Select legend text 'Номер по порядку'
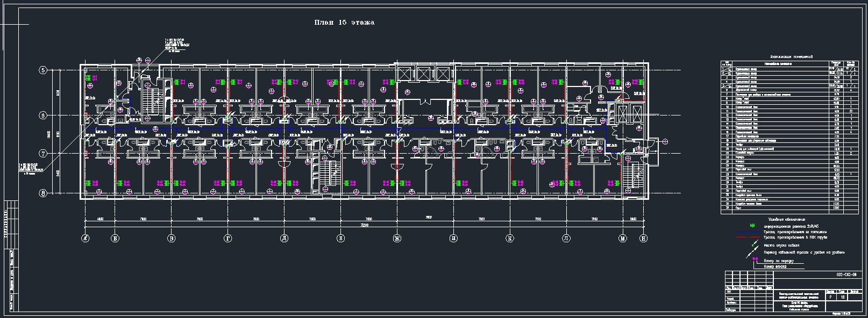This screenshot has height=318, width=868. click(780, 261)
